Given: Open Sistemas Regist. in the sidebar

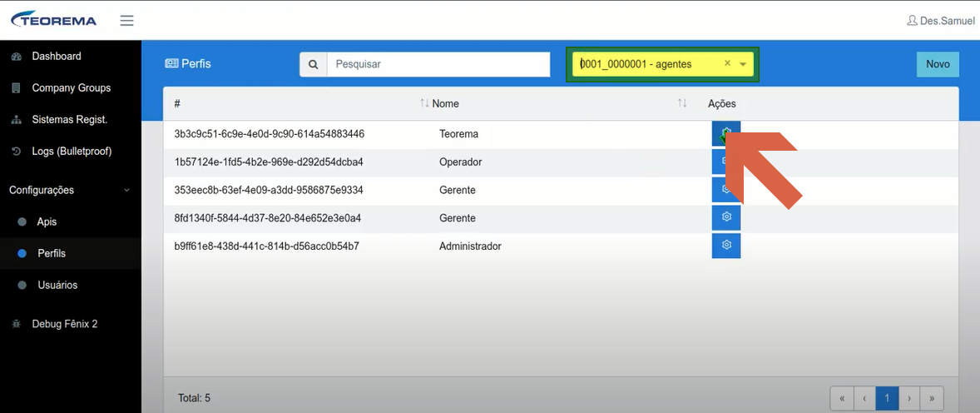Looking at the screenshot, I should coord(69,120).
